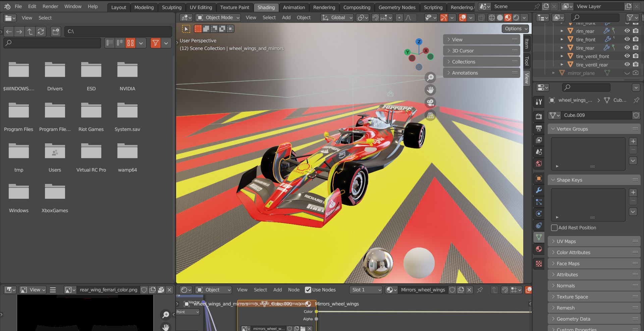The width and height of the screenshot is (644, 331).
Task: Select the tweak select box tool icon
Action: (186, 29)
